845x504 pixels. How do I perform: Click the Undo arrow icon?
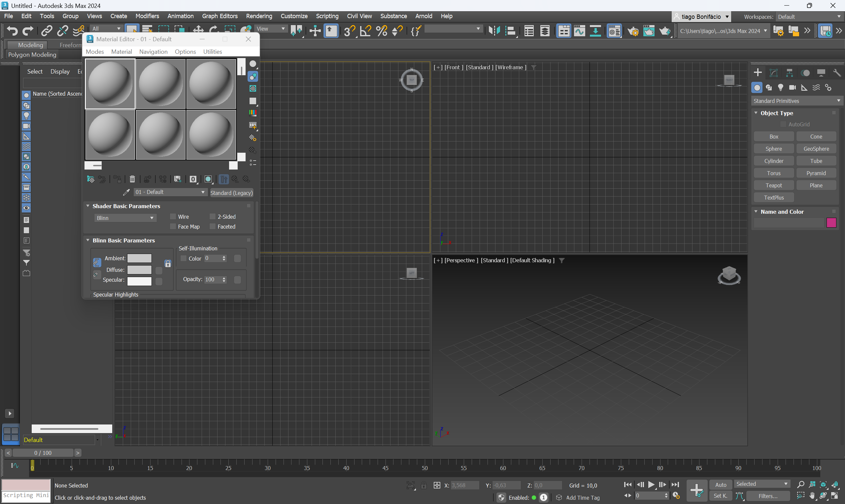[x=12, y=31]
